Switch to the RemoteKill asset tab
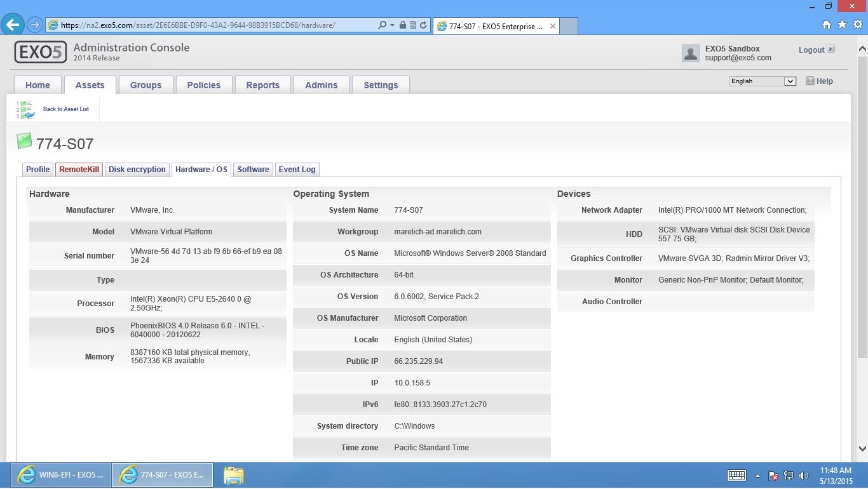868x489 pixels. [x=79, y=170]
